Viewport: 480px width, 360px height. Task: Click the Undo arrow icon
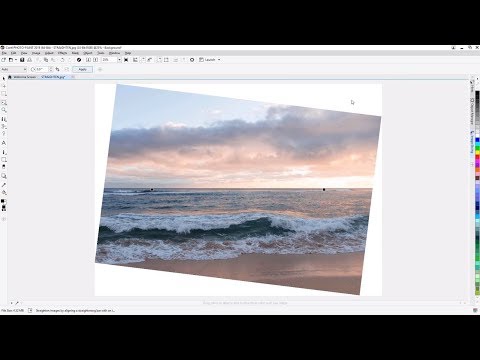pos(62,60)
